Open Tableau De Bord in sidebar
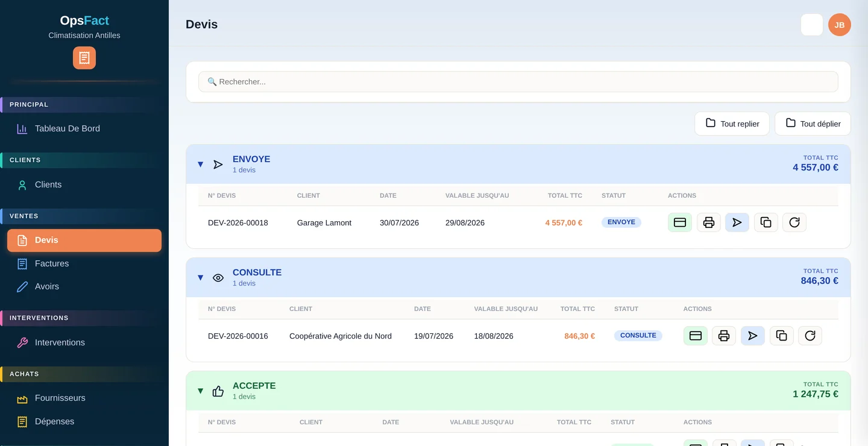 point(84,128)
